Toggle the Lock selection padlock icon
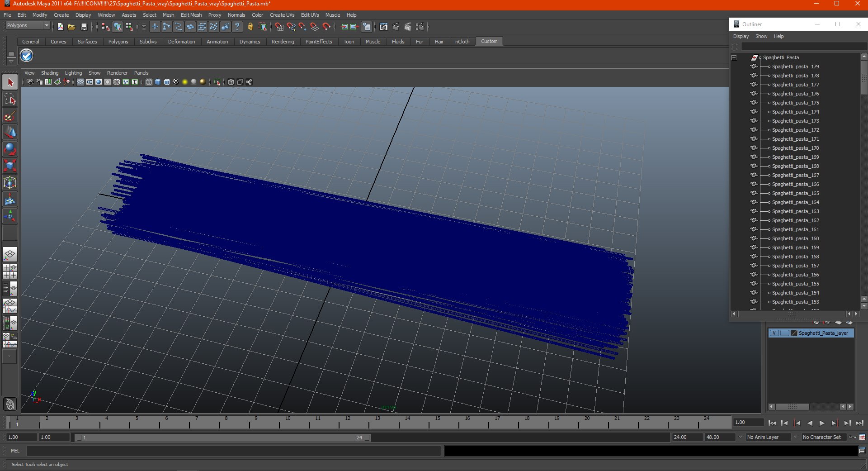This screenshot has height=471, width=868. pos(250,27)
